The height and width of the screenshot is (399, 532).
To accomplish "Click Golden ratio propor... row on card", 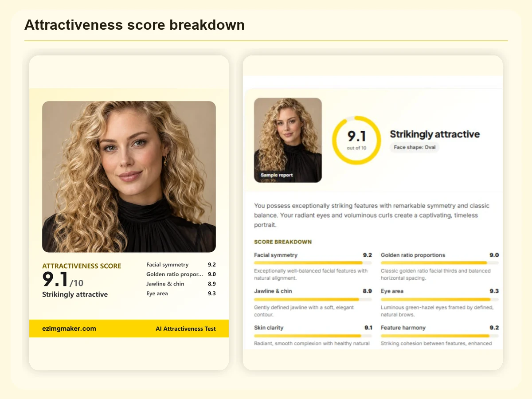I will coord(181,274).
